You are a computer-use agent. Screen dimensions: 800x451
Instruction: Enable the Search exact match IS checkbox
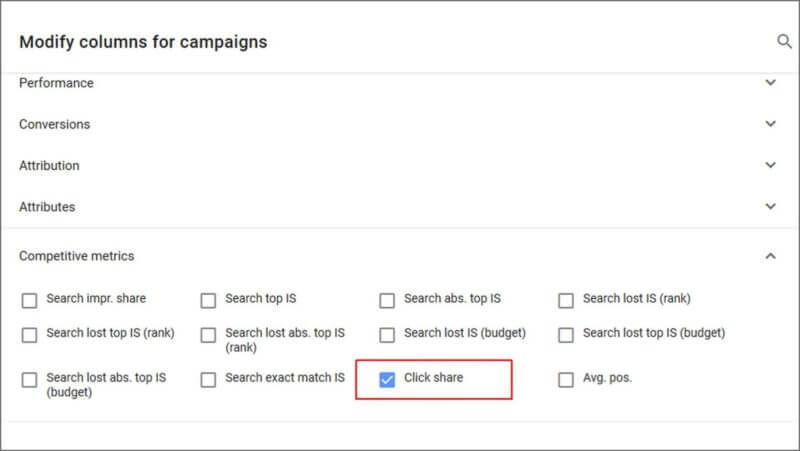tap(208, 380)
